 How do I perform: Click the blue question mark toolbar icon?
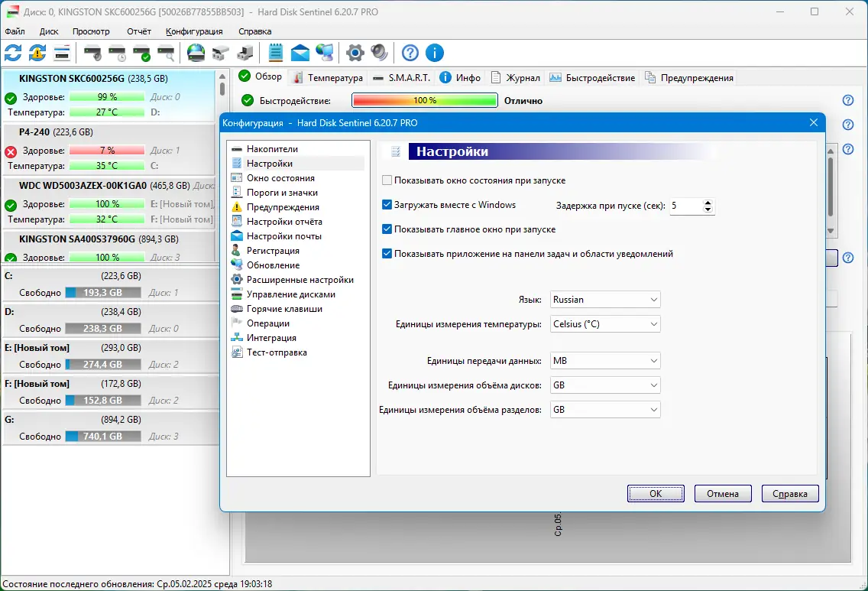coord(410,54)
